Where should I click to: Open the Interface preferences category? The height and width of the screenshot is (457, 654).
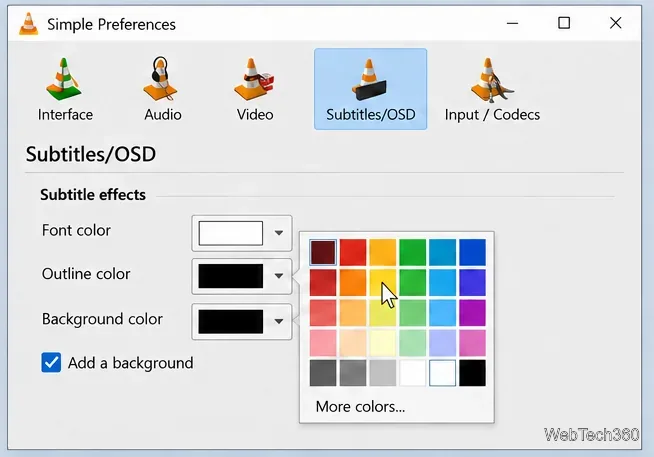[x=65, y=89]
